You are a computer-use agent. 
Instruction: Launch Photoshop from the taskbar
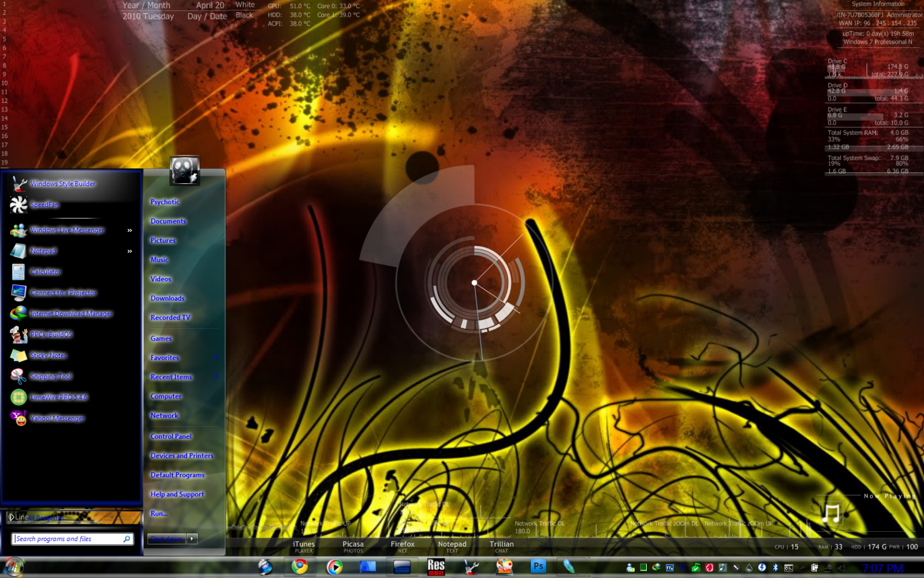[538, 567]
